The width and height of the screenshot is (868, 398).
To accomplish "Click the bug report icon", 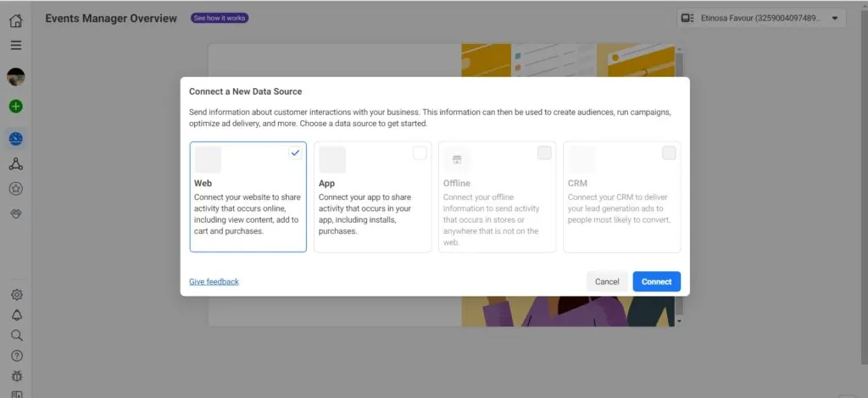I will pos(17,377).
